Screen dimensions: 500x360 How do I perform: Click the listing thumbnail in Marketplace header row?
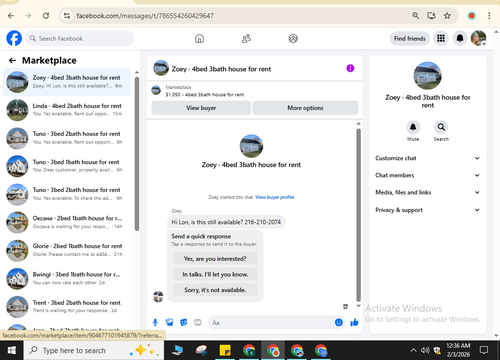(x=156, y=90)
